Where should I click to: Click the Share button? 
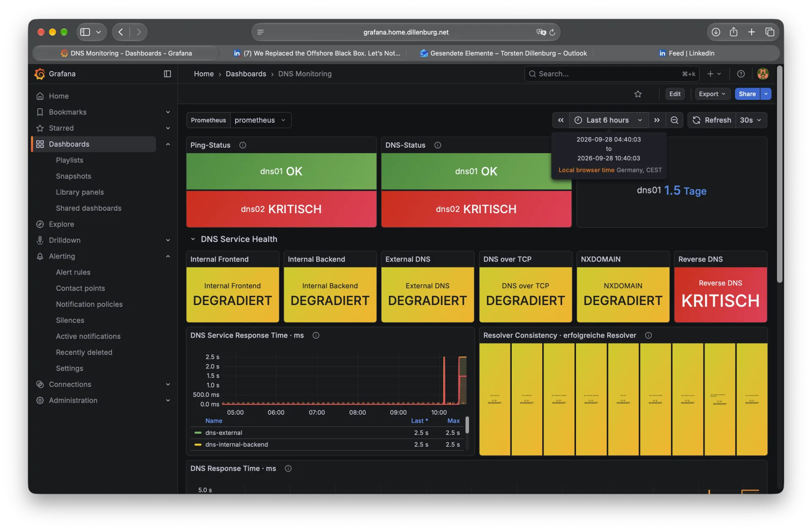point(747,94)
